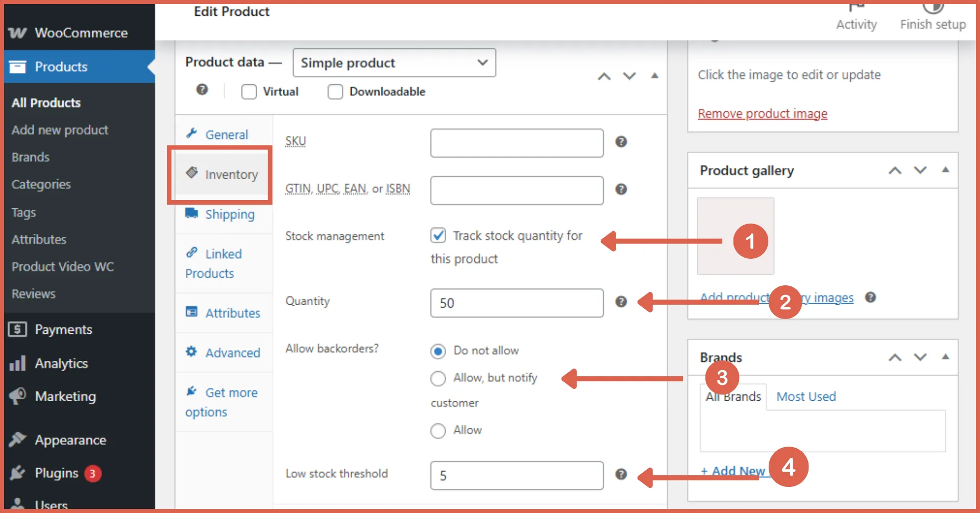The image size is (980, 513).
Task: Click the Linked Products chain icon
Action: tap(191, 253)
